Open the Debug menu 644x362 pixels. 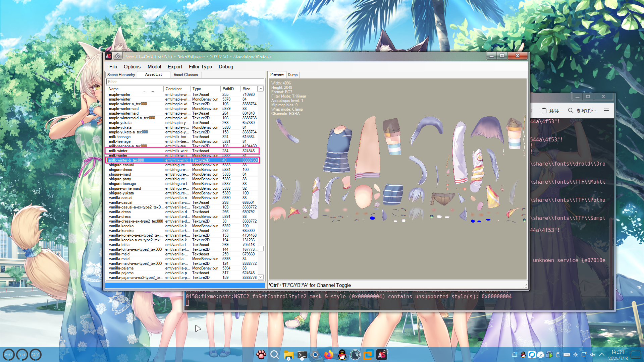click(226, 67)
